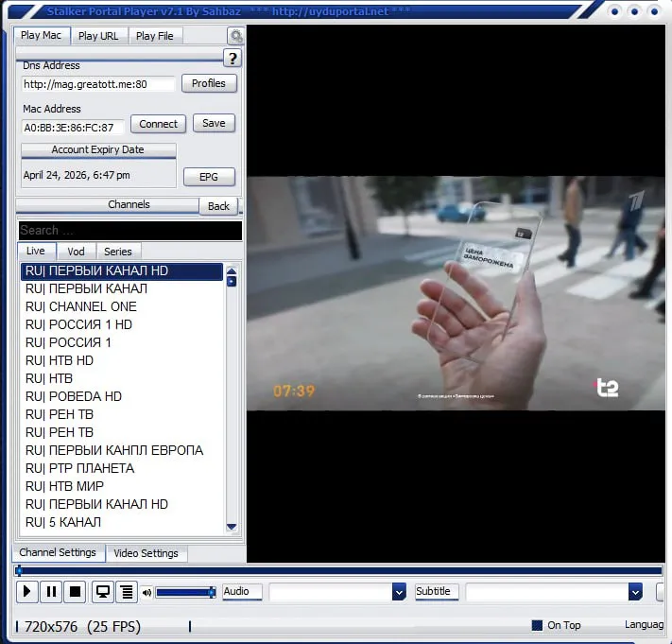Select the Vod tab
The image size is (672, 644).
coord(76,252)
